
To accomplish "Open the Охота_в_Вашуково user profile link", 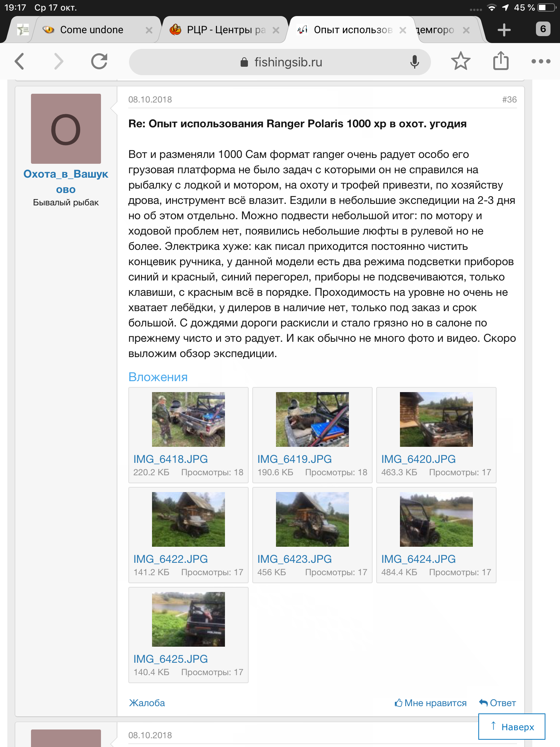I will pos(66,181).
